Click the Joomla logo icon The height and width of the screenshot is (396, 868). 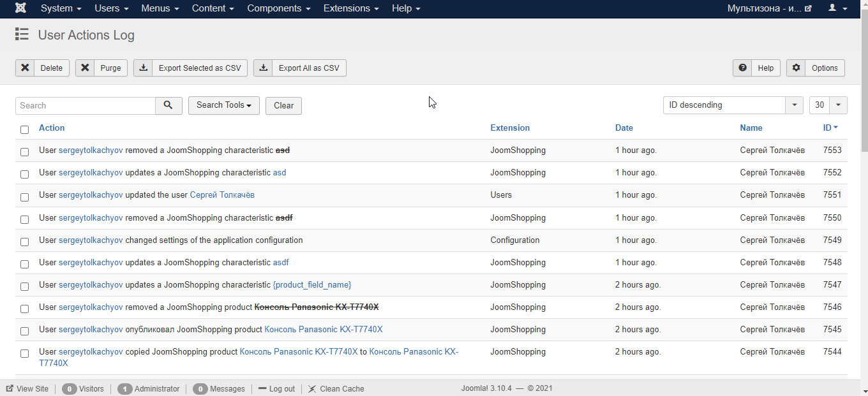20,8
